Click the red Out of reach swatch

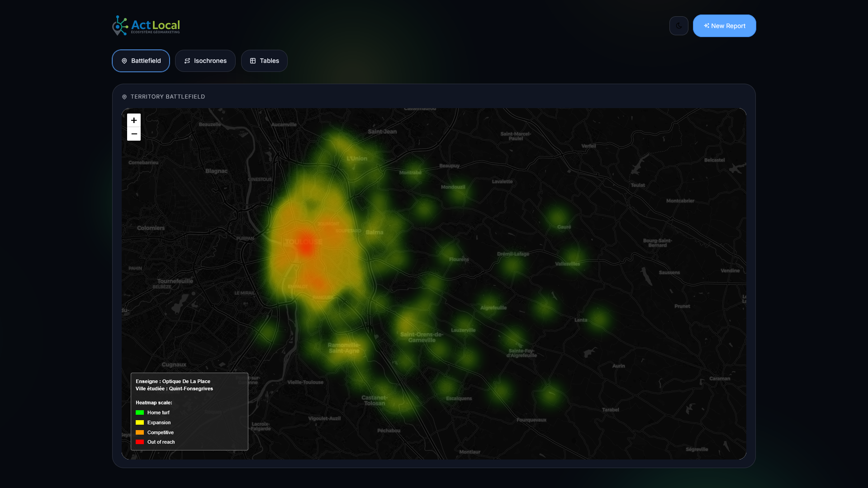pyautogui.click(x=140, y=442)
